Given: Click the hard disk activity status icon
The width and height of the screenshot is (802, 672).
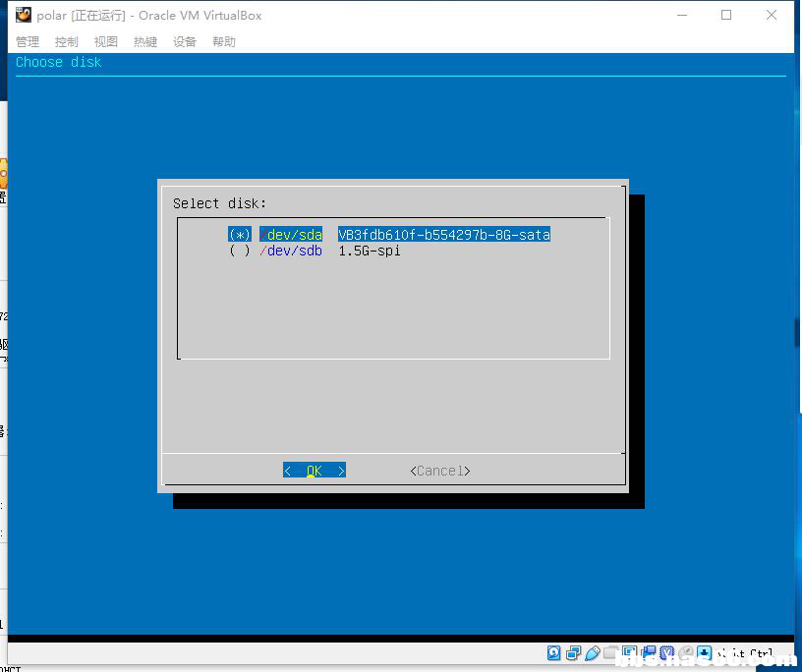Looking at the screenshot, I should click(x=555, y=652).
